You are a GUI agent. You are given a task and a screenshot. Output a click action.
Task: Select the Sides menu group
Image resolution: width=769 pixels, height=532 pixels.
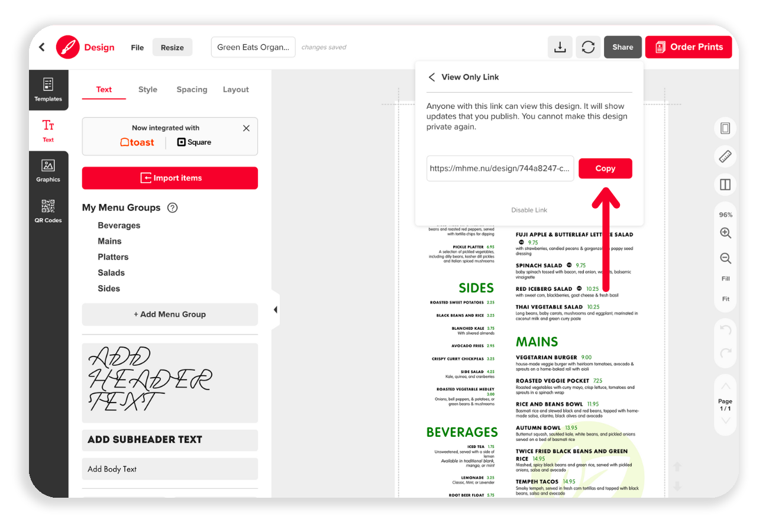click(x=109, y=288)
